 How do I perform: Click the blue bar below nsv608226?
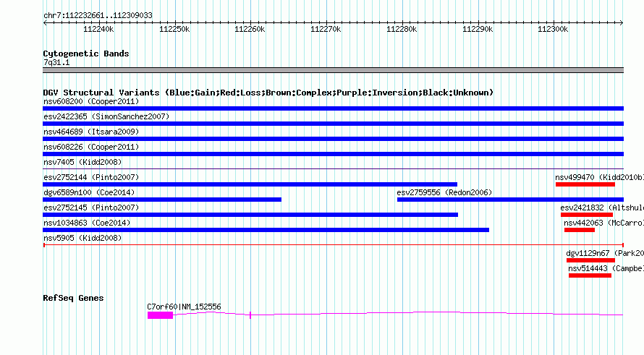click(x=333, y=154)
